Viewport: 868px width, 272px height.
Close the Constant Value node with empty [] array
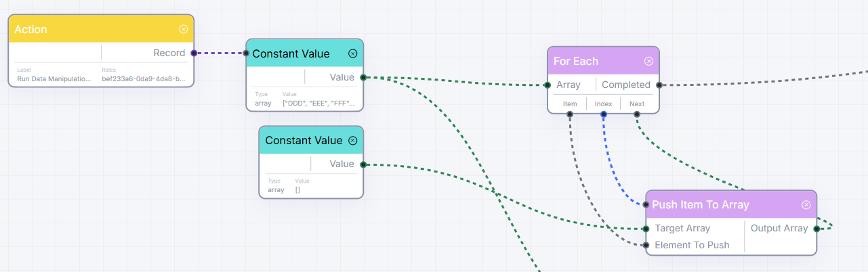[x=352, y=141]
